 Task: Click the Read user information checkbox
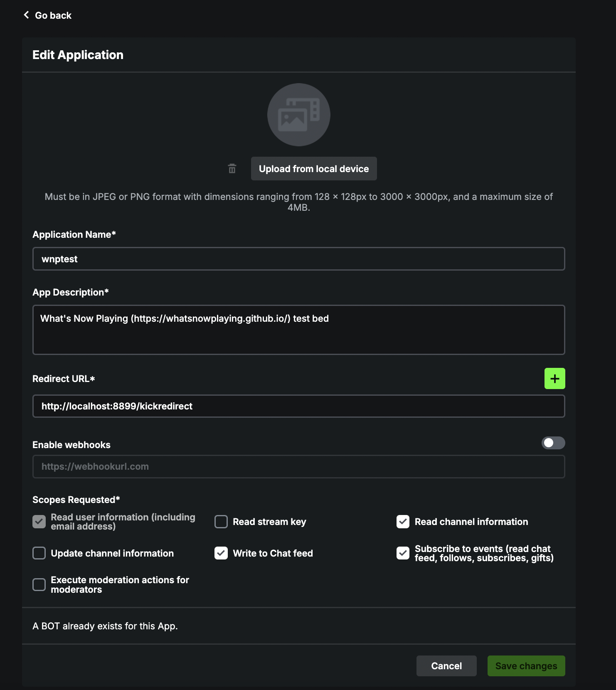pos(39,522)
